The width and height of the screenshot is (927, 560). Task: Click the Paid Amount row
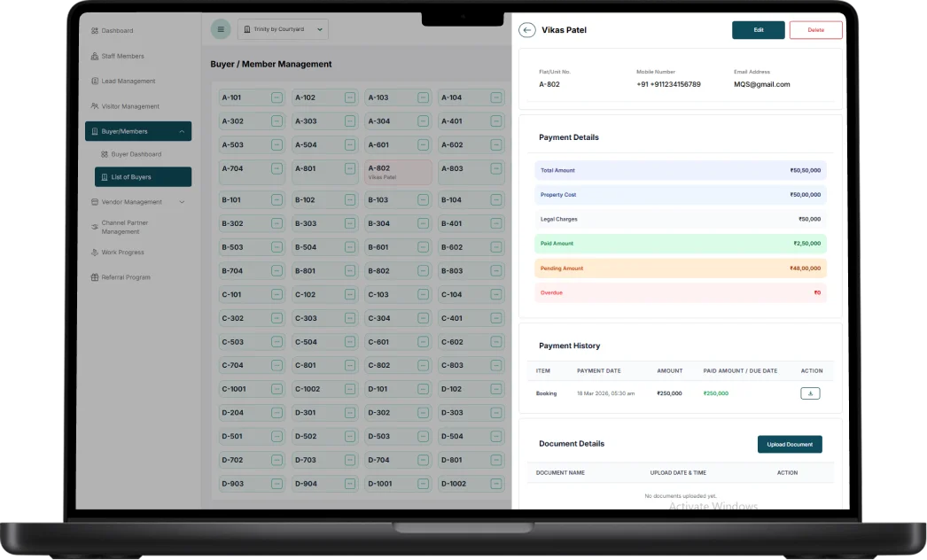tap(681, 244)
